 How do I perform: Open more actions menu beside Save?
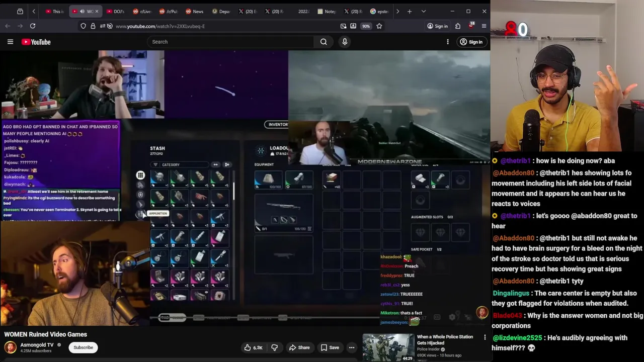(x=352, y=347)
